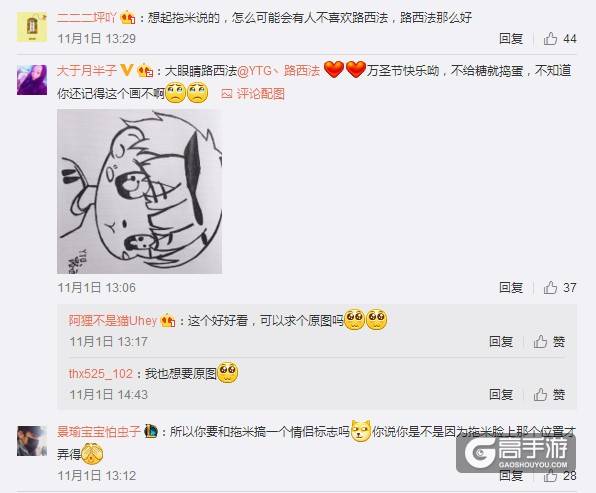Visit thx525_102's profile
The image size is (596, 493).
point(100,374)
